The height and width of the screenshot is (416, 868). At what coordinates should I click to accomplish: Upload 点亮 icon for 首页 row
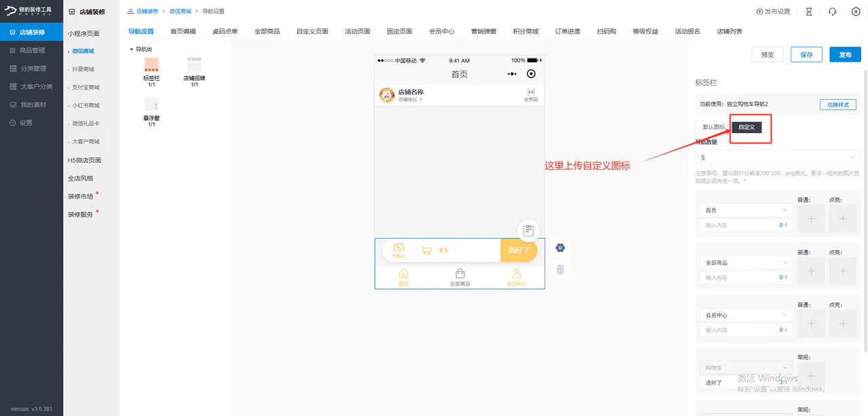pyautogui.click(x=843, y=219)
